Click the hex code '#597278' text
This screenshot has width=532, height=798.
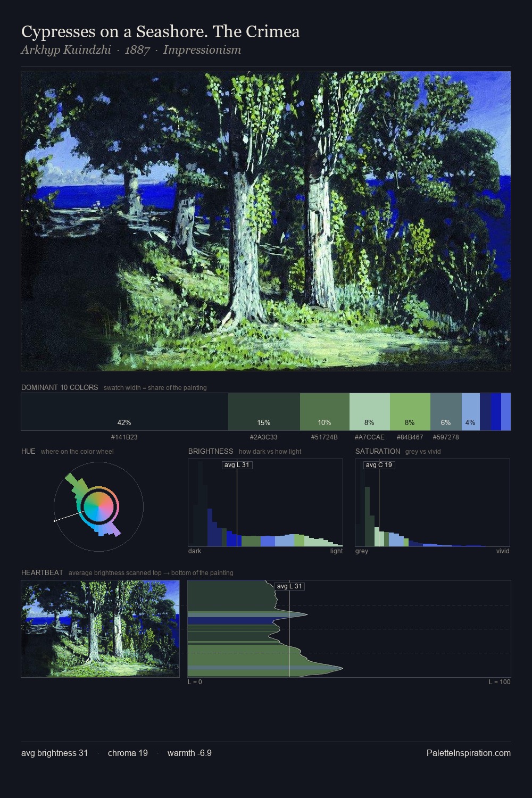(x=446, y=437)
